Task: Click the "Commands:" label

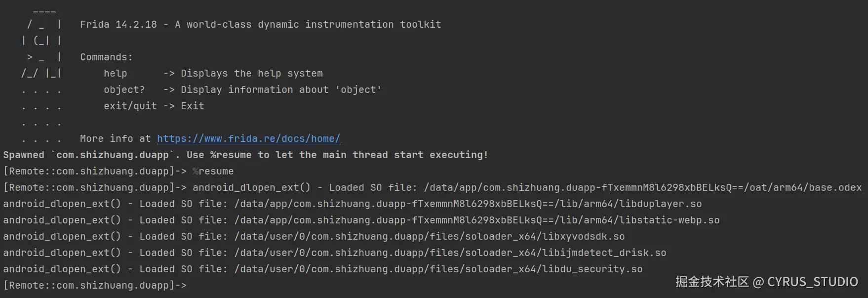Action: click(106, 57)
